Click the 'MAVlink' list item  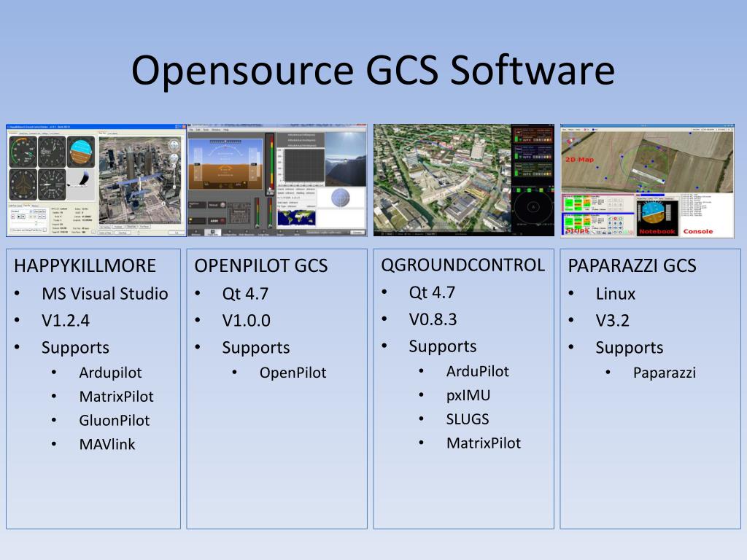tap(107, 444)
